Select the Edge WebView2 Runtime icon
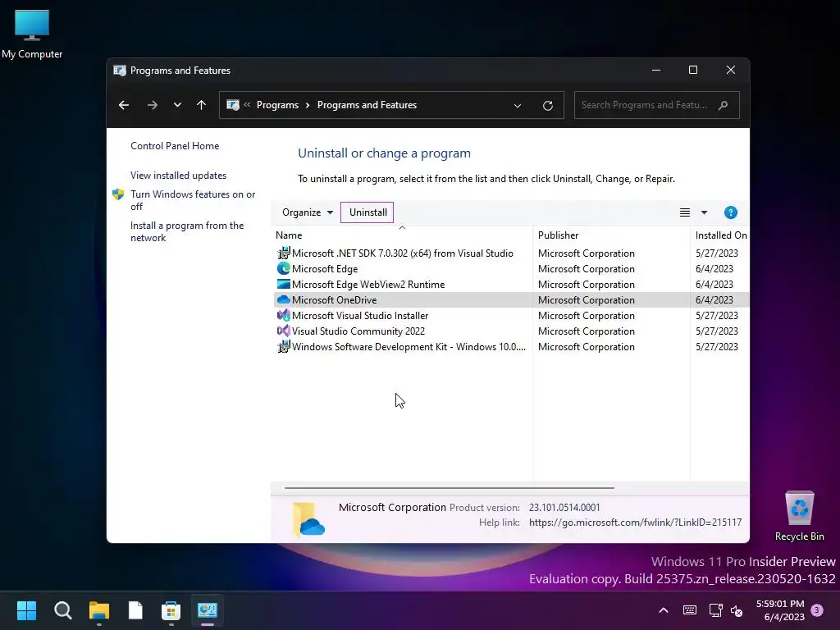The image size is (840, 630). (x=283, y=284)
